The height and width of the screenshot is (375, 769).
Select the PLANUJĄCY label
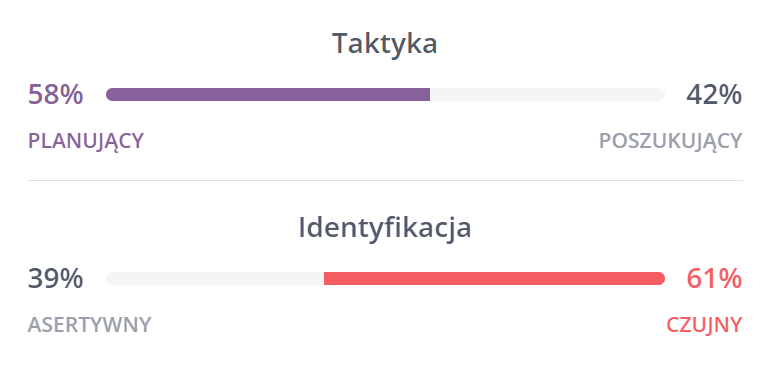click(86, 141)
